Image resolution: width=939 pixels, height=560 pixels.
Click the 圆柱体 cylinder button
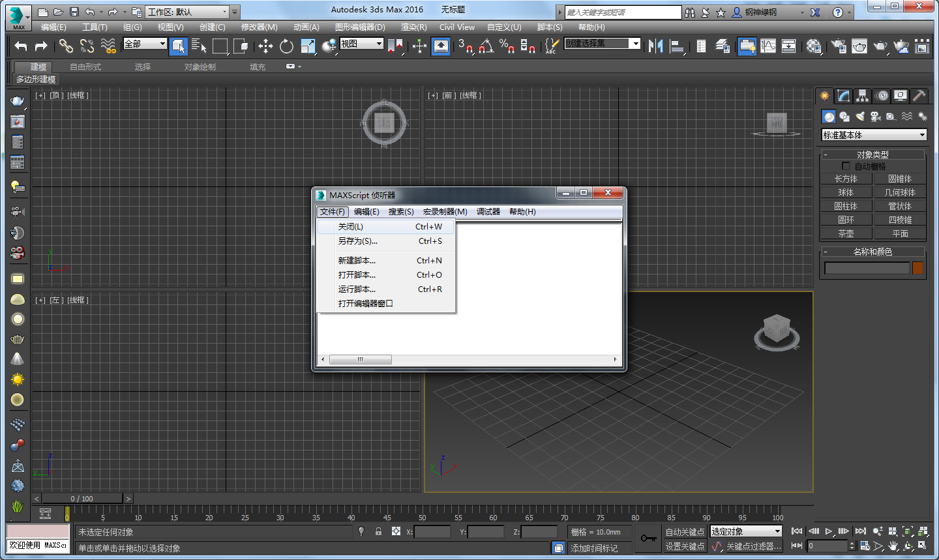846,206
